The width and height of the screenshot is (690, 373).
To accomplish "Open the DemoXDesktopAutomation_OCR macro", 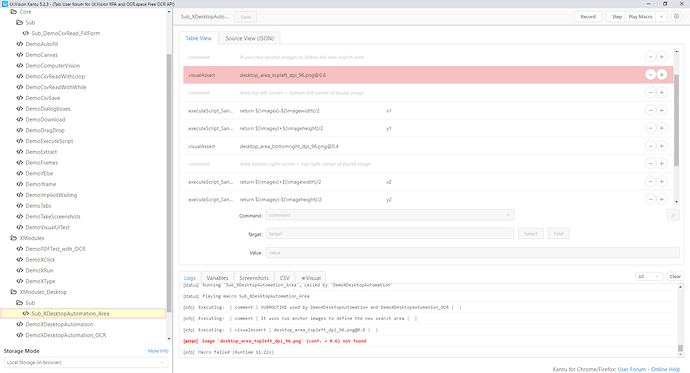I will coord(66,335).
